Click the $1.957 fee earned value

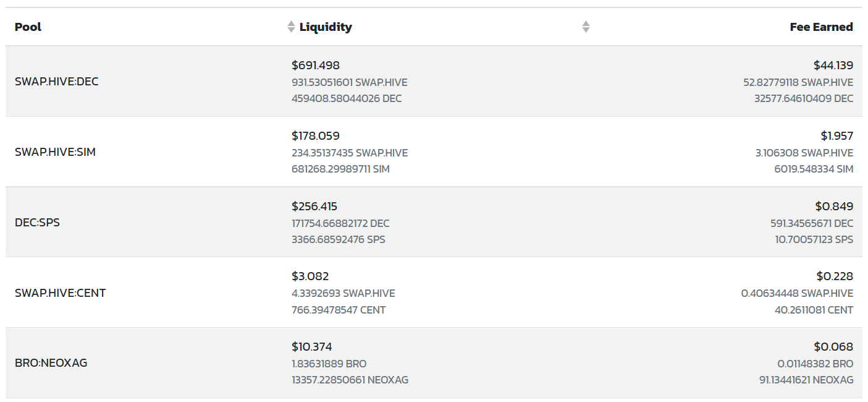point(837,136)
